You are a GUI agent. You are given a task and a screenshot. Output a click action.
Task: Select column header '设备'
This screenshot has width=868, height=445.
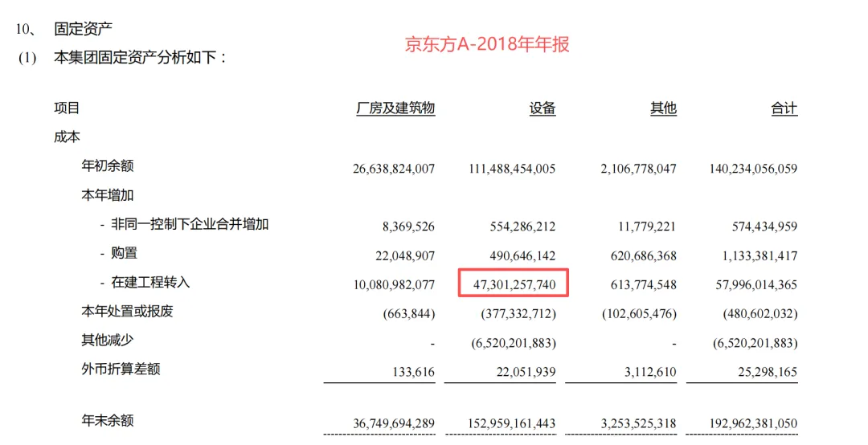pyautogui.click(x=542, y=108)
